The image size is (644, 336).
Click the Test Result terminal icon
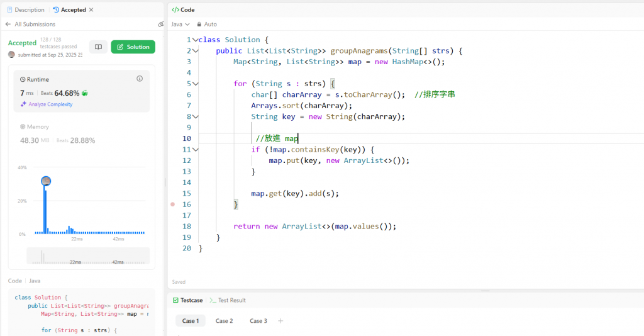click(213, 300)
